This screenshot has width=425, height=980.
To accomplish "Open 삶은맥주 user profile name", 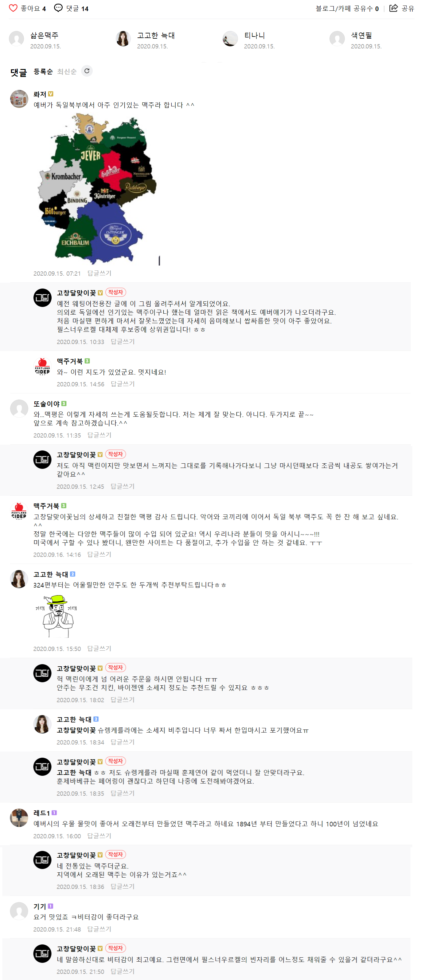I will click(x=45, y=35).
